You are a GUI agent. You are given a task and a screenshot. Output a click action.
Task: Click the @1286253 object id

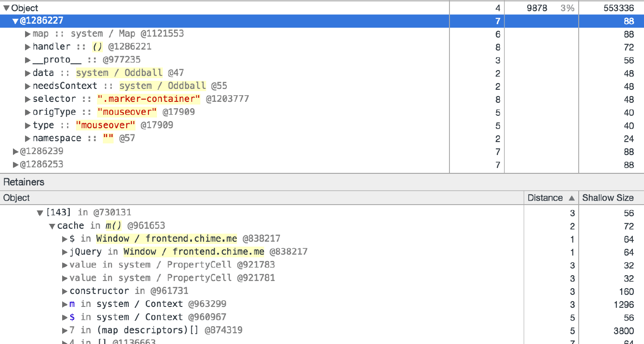click(x=42, y=164)
